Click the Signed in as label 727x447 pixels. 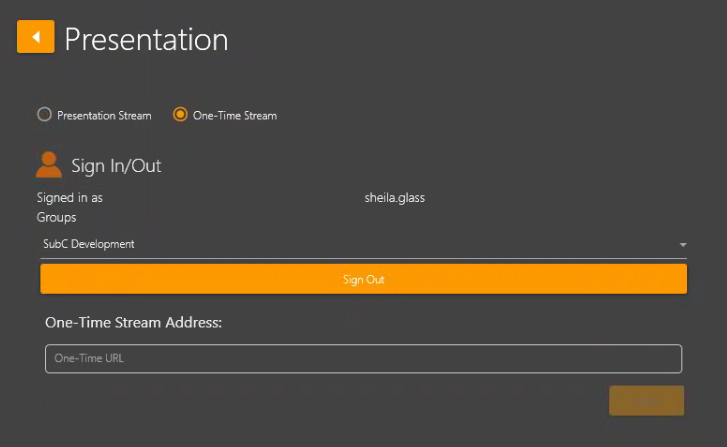[x=70, y=198]
